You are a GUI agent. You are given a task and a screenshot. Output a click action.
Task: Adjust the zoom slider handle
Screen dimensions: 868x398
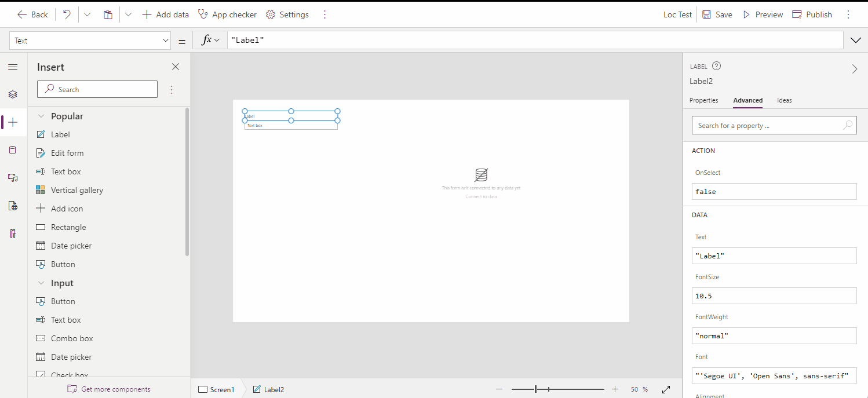coord(536,389)
